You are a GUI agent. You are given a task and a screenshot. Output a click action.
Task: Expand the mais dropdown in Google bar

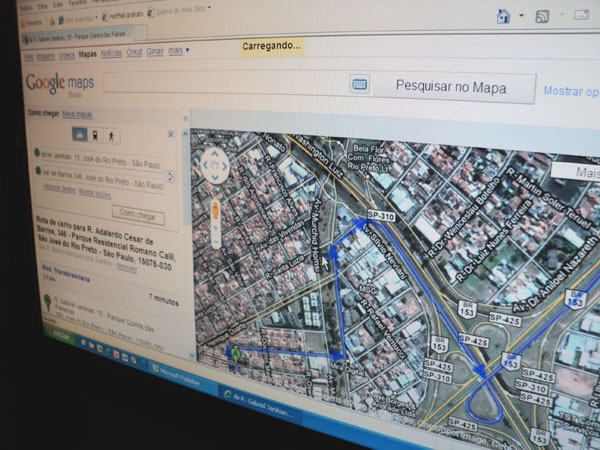pyautogui.click(x=179, y=51)
